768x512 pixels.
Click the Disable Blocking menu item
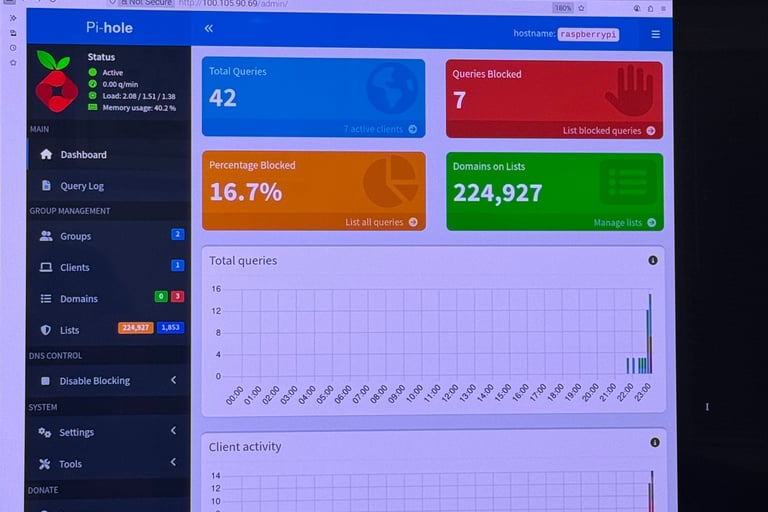click(x=108, y=381)
